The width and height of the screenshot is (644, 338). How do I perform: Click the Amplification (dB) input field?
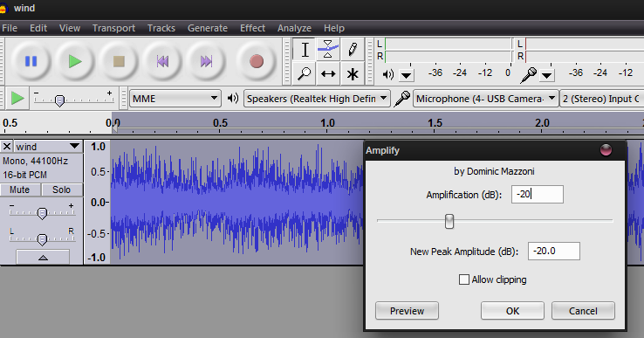[x=538, y=194]
